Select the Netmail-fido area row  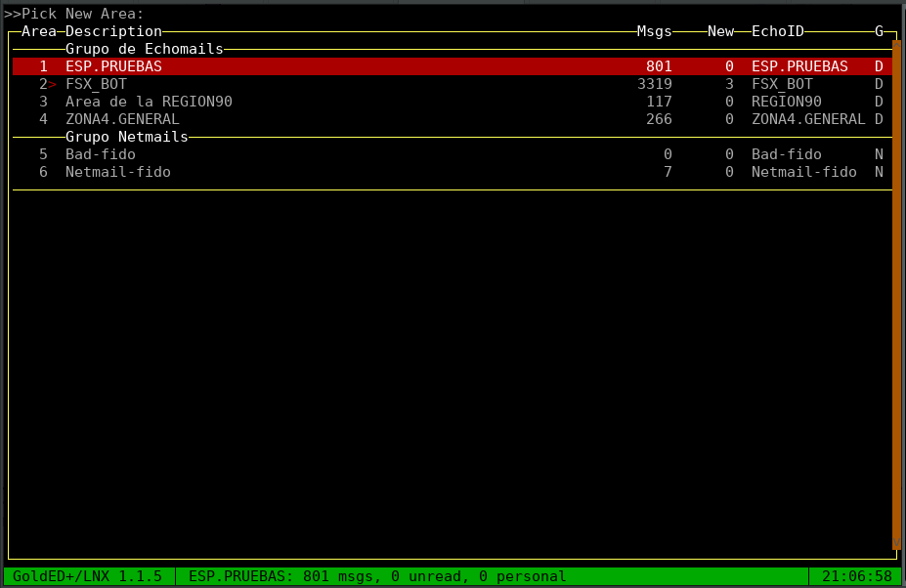click(x=117, y=172)
